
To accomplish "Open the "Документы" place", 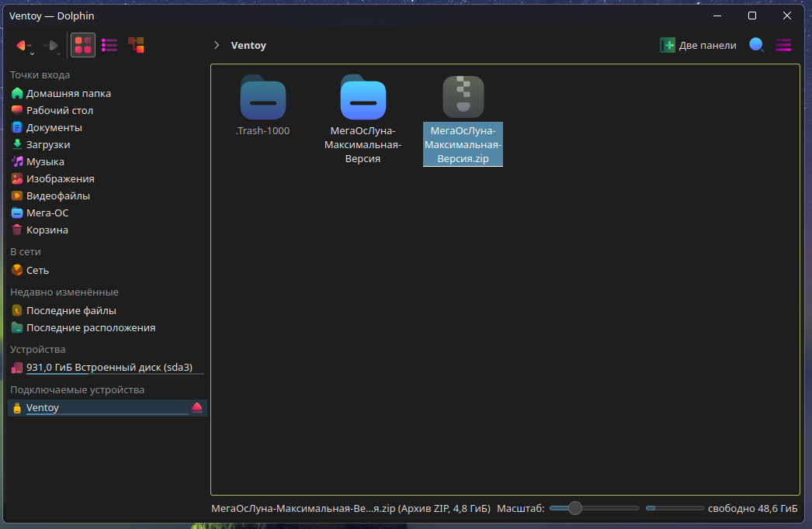I will (107, 127).
